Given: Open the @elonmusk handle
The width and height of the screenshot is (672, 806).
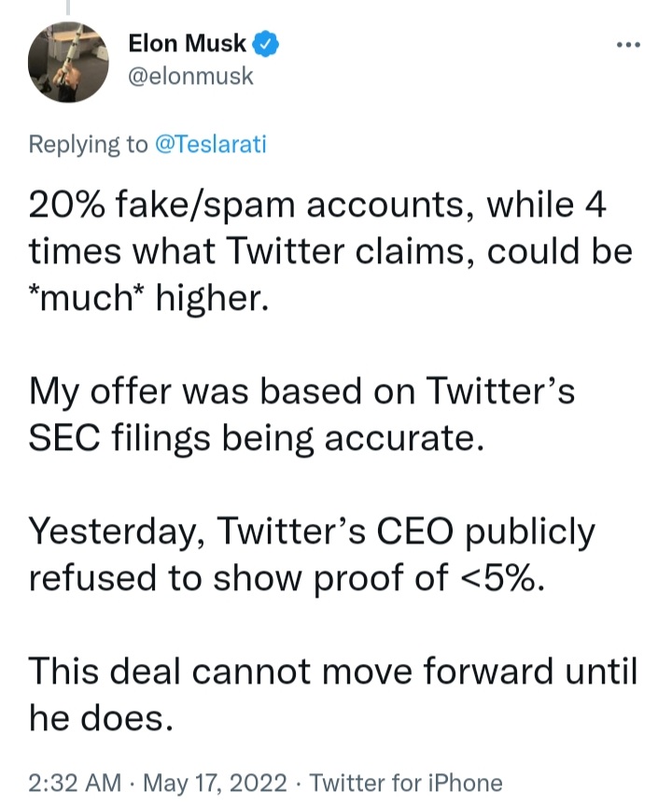Looking at the screenshot, I should 190,76.
